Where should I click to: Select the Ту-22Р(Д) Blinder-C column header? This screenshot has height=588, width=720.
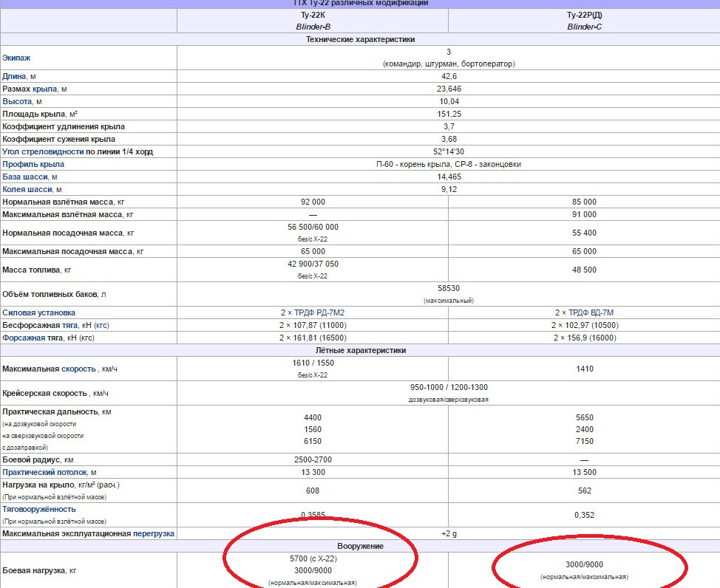pos(584,21)
